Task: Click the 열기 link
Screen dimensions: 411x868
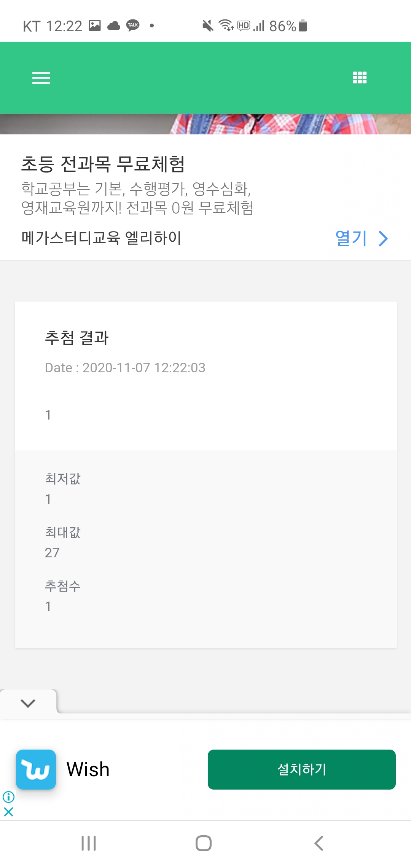Action: pyautogui.click(x=351, y=238)
